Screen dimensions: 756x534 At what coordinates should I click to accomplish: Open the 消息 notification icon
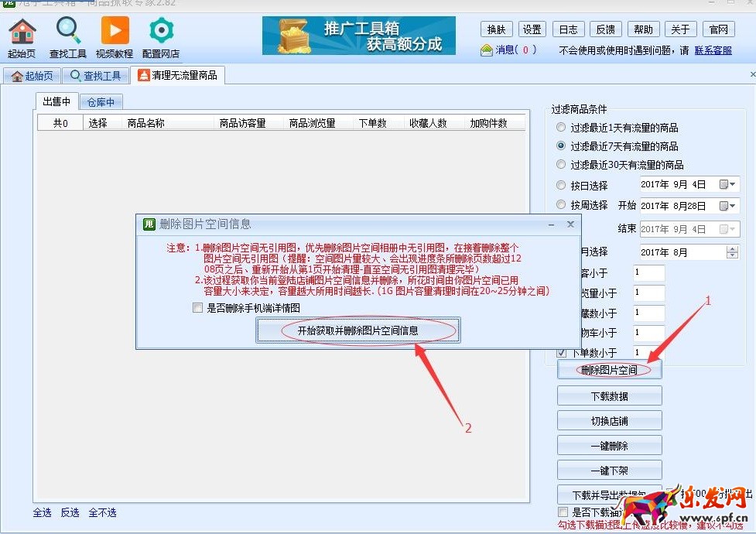487,50
